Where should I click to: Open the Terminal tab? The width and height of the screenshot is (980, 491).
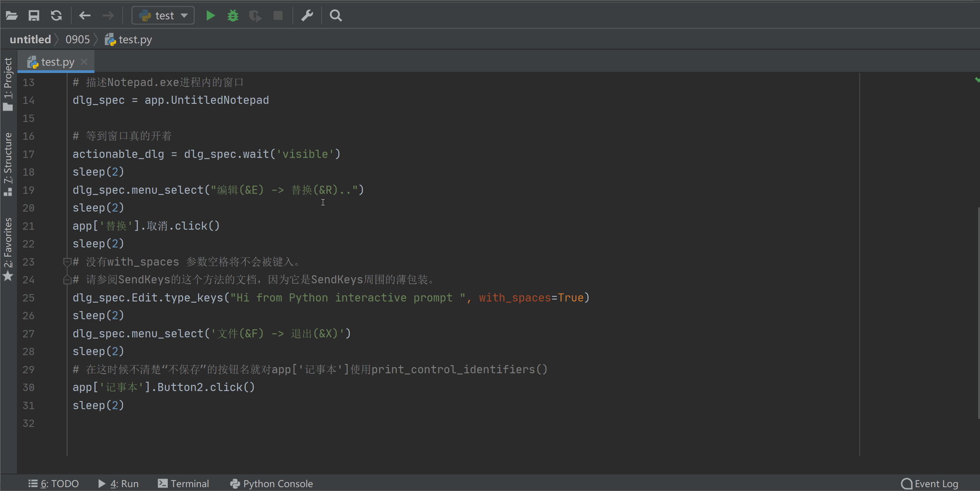[x=183, y=483]
